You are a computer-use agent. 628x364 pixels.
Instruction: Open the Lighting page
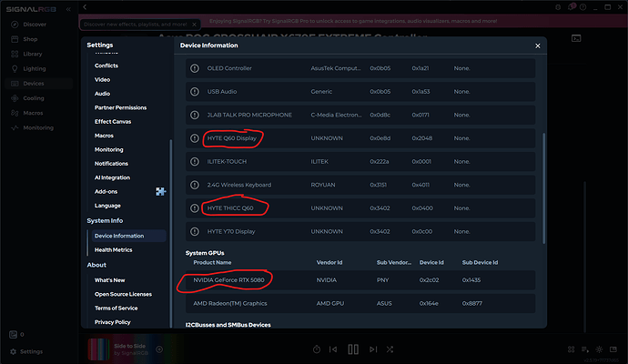(35, 69)
